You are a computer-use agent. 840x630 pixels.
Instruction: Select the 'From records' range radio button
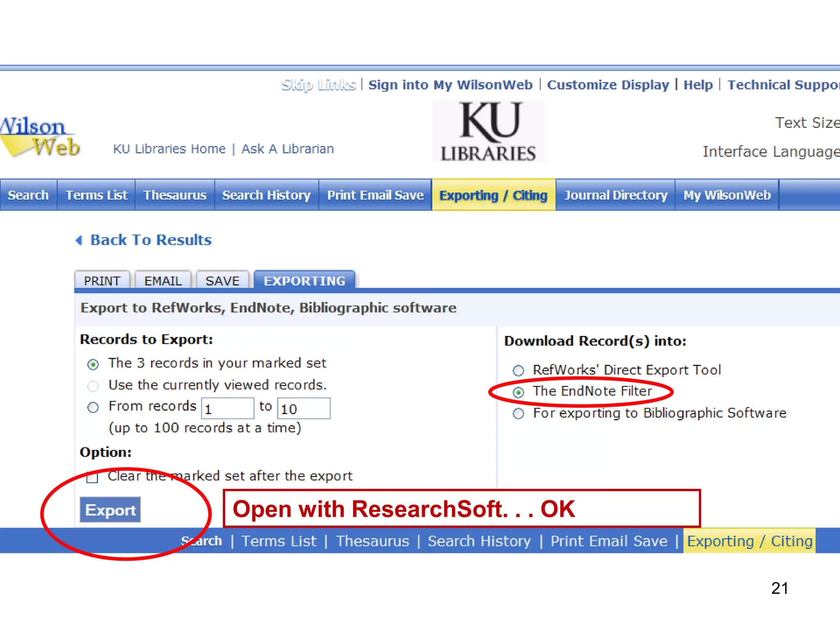pos(93,407)
